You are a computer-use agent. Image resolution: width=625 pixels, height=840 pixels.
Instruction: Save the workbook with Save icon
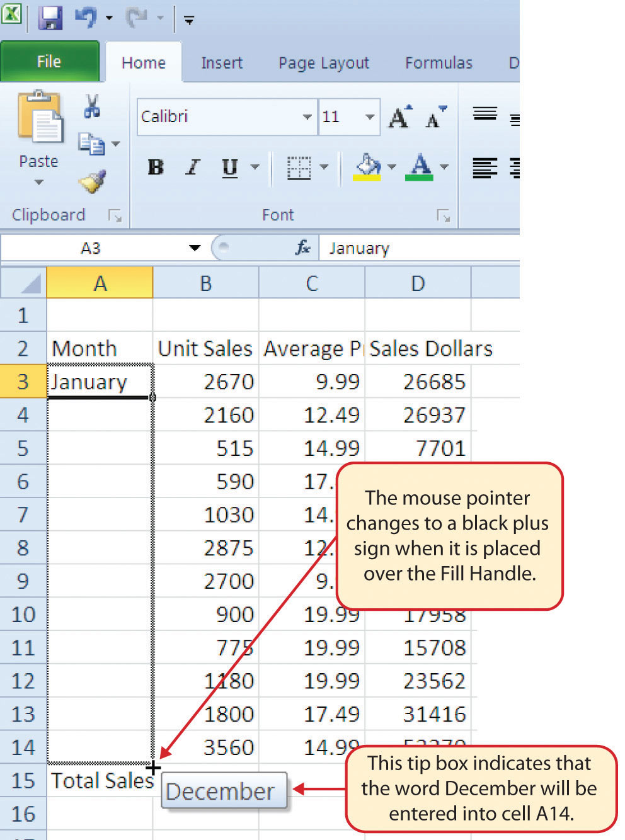pyautogui.click(x=50, y=18)
